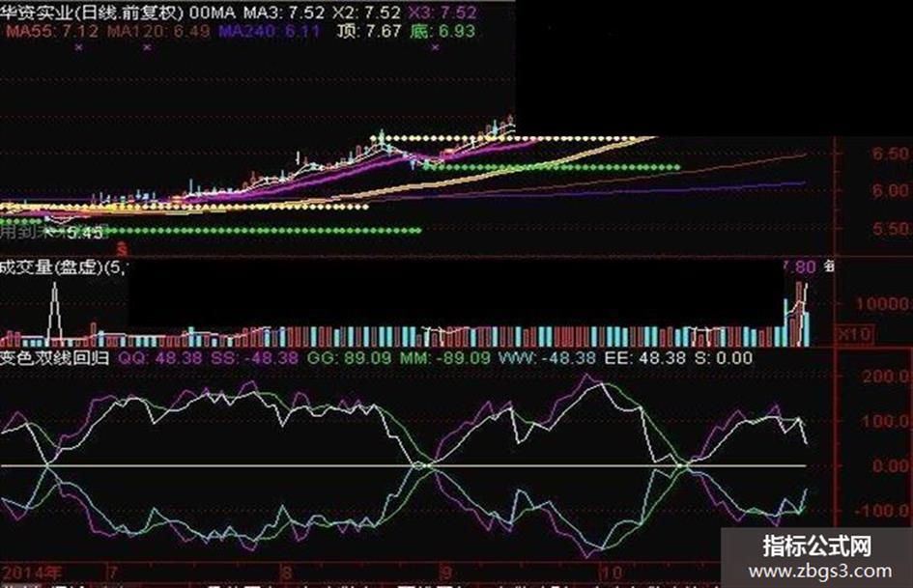The width and height of the screenshot is (913, 588).
Task: Select the magenta X3: 7.52 label
Action: (x=442, y=13)
